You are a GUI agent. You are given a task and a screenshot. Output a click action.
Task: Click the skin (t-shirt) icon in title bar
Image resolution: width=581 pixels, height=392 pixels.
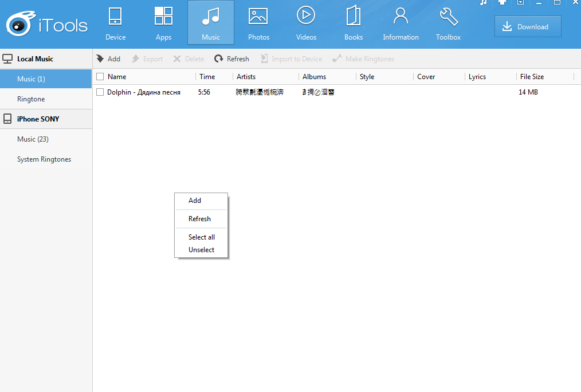(502, 2)
